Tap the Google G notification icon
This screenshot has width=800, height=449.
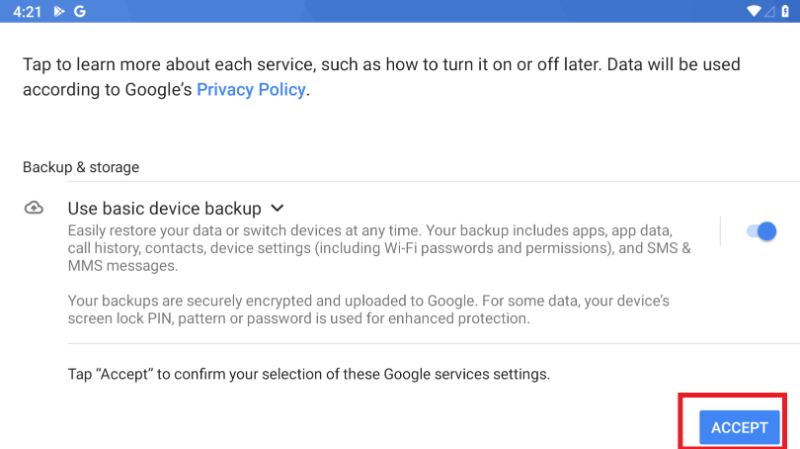tap(79, 11)
